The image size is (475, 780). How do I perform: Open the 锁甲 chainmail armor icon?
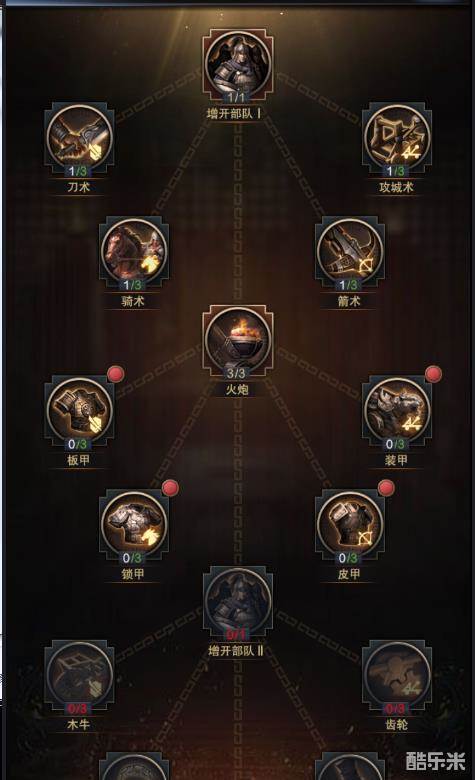tap(134, 525)
